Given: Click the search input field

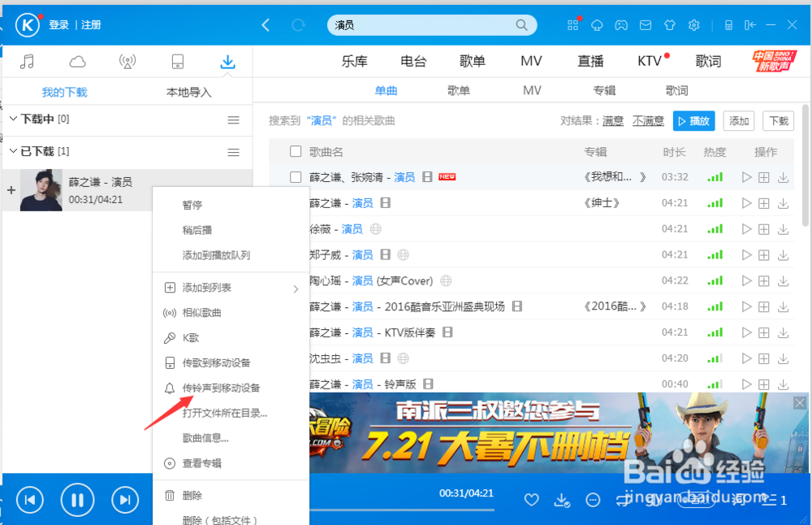Looking at the screenshot, I should click(422, 25).
